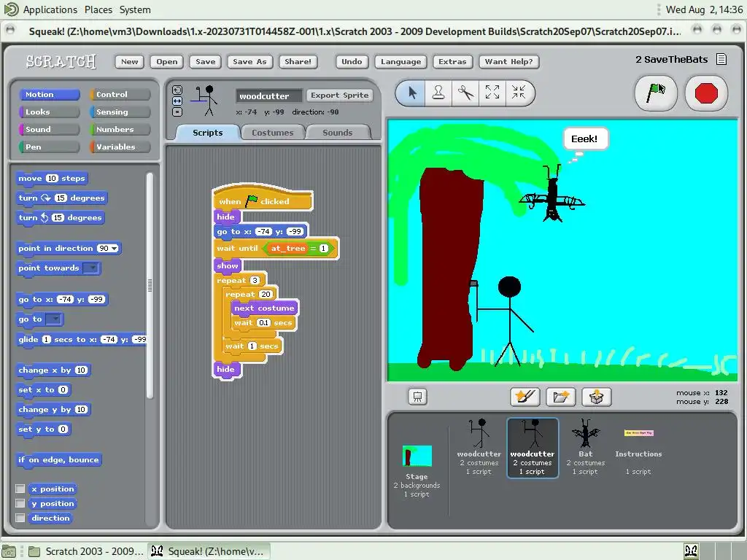The height and width of the screenshot is (560, 747).
Task: Open the go to sprite dropdown
Action: tap(54, 319)
